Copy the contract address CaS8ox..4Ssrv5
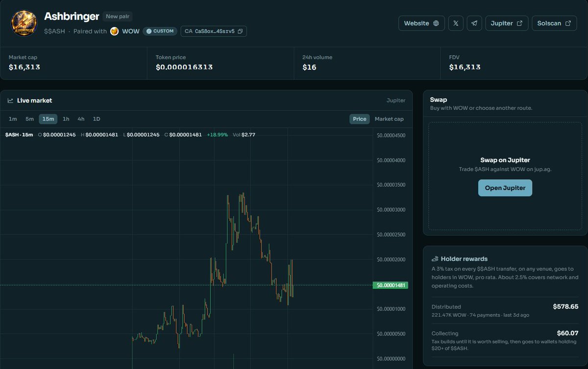The image size is (588, 369). point(214,31)
